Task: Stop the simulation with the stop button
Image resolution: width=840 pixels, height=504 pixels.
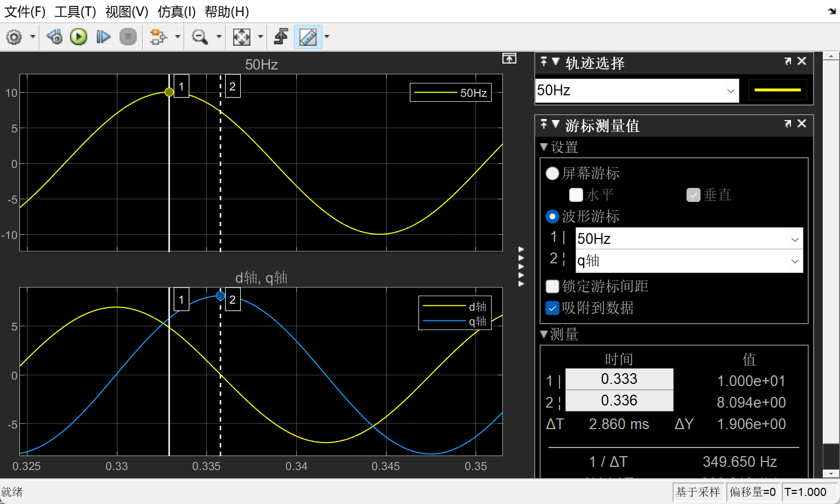Action: [x=128, y=37]
